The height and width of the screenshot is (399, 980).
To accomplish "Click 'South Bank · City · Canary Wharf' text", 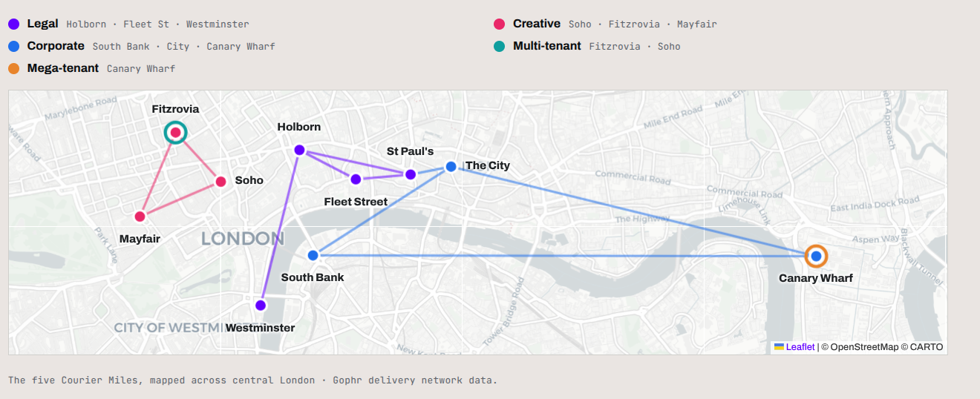I will point(183,47).
